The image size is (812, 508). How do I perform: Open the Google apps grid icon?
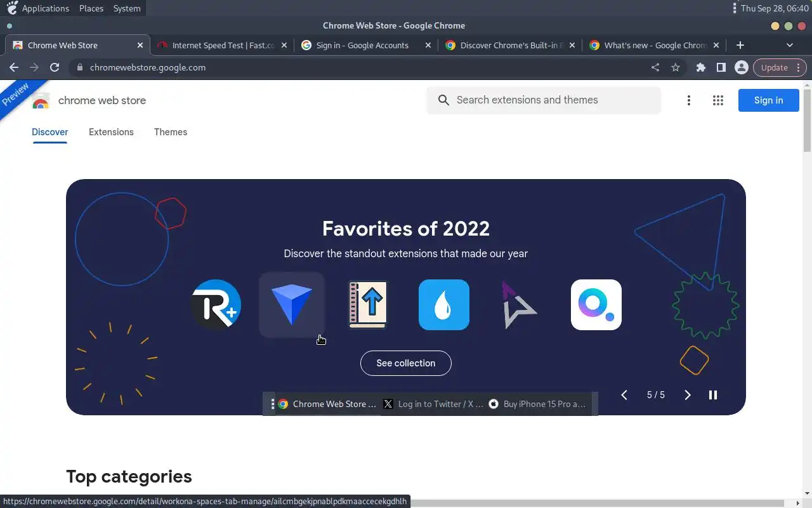[718, 100]
